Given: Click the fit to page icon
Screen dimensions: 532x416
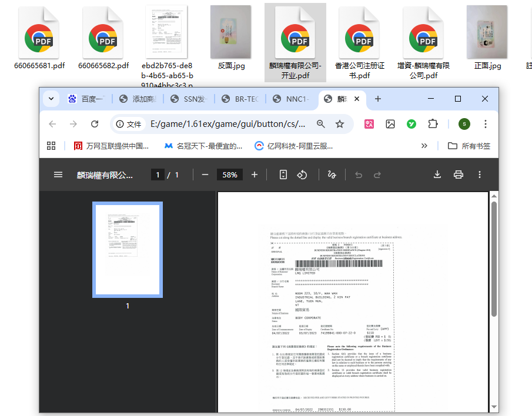Looking at the screenshot, I should (283, 175).
